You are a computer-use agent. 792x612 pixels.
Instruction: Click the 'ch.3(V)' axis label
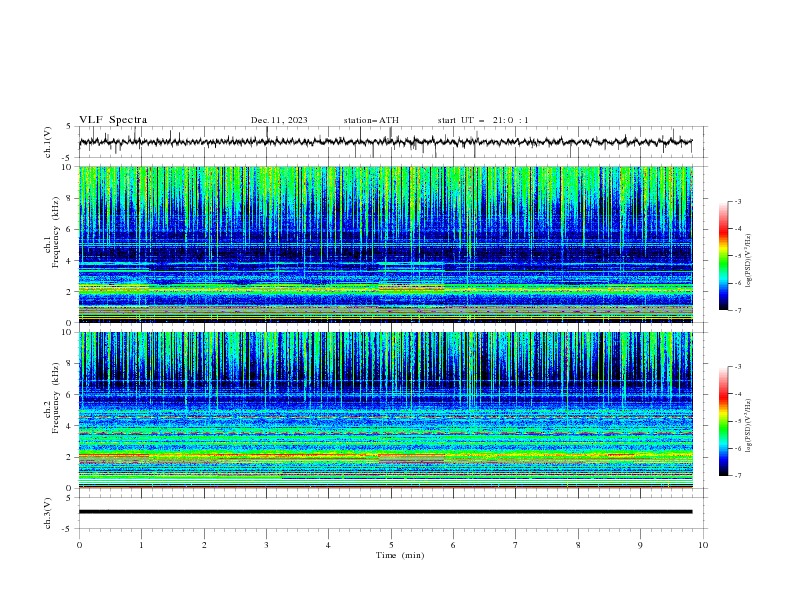pos(48,513)
